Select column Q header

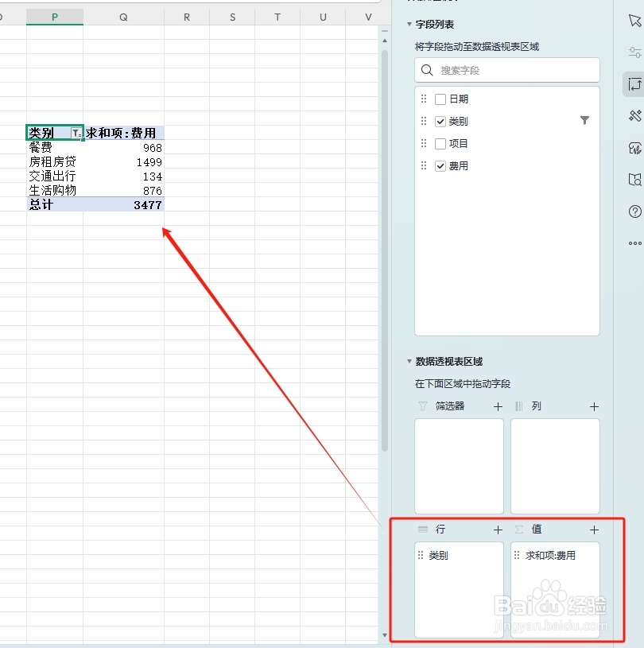[x=123, y=17]
